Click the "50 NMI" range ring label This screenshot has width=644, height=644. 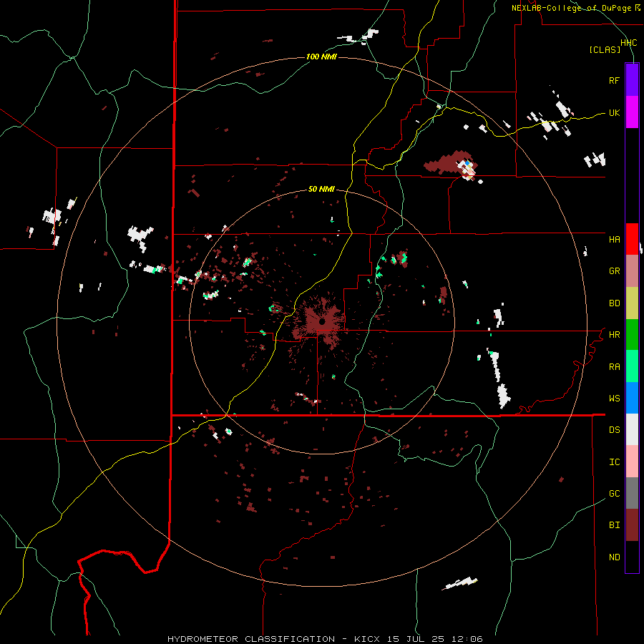(x=321, y=189)
